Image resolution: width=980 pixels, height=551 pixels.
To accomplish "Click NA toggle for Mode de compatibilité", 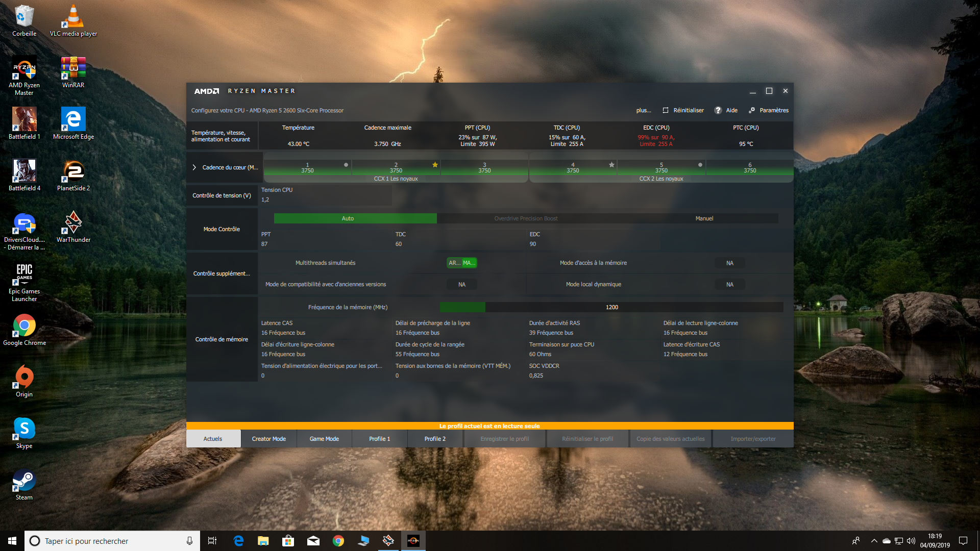I will click(x=462, y=285).
